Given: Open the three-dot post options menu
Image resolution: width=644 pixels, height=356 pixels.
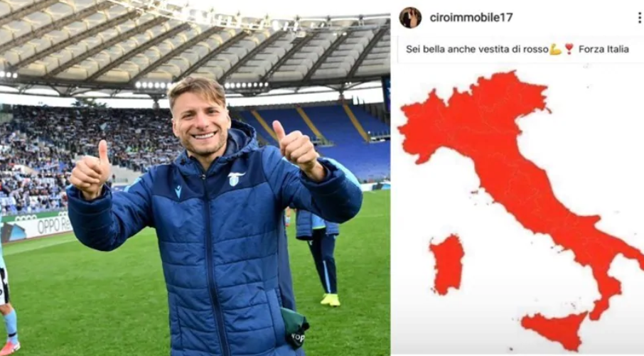Looking at the screenshot, I should (640, 18).
